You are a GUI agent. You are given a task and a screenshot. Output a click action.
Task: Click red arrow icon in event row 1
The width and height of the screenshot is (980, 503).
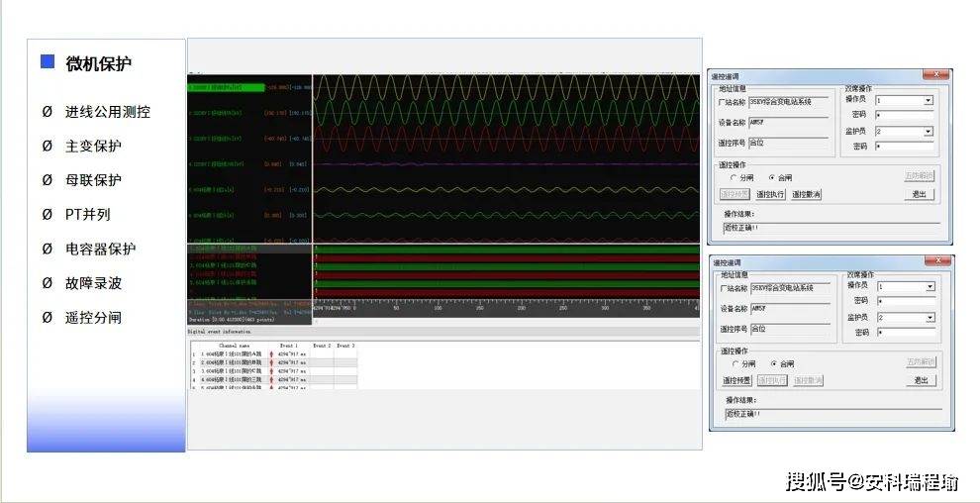(271, 354)
